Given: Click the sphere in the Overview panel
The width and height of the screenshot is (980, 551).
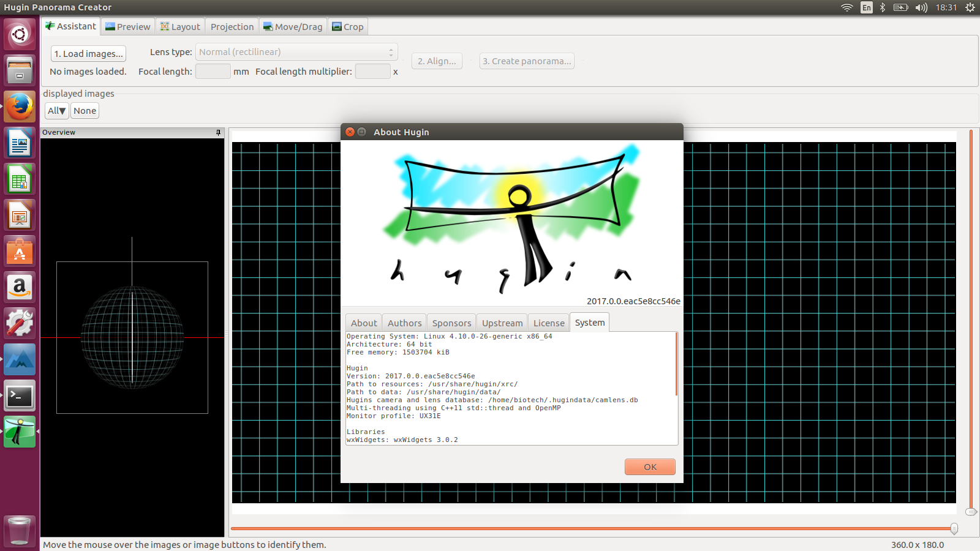Looking at the screenshot, I should (x=132, y=337).
